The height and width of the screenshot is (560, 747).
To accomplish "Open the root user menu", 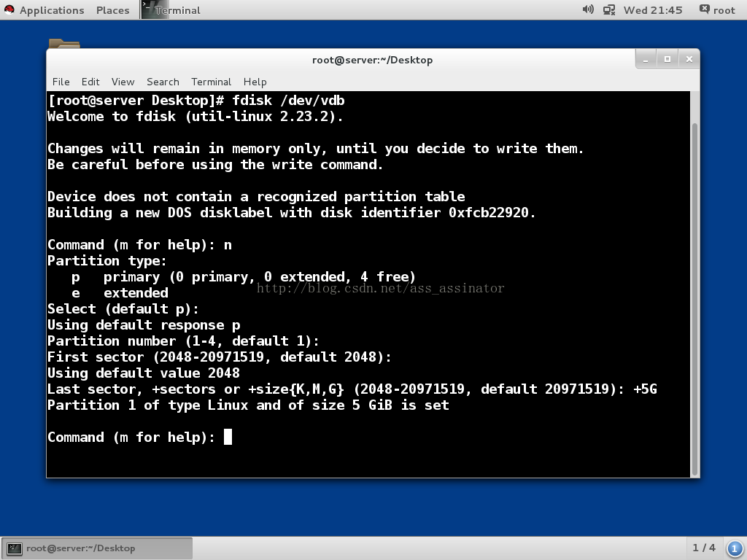I will point(717,10).
